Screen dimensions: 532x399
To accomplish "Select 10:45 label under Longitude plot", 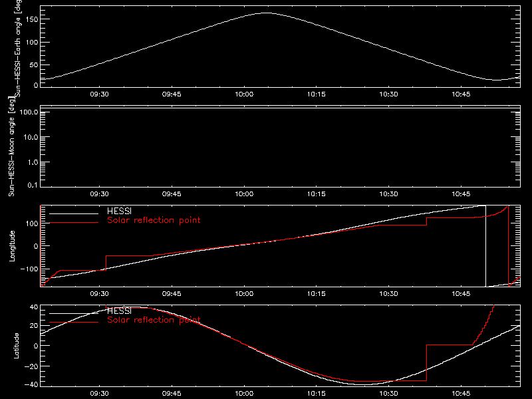I will click(461, 293).
